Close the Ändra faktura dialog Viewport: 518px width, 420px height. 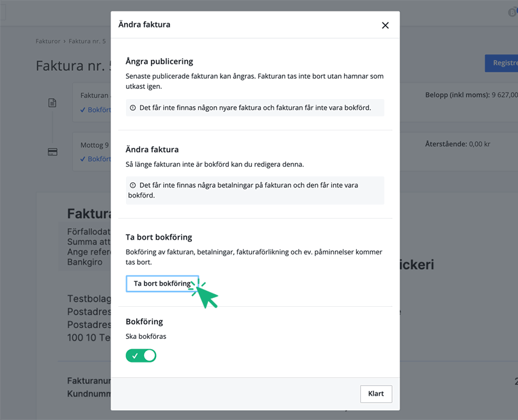click(386, 25)
